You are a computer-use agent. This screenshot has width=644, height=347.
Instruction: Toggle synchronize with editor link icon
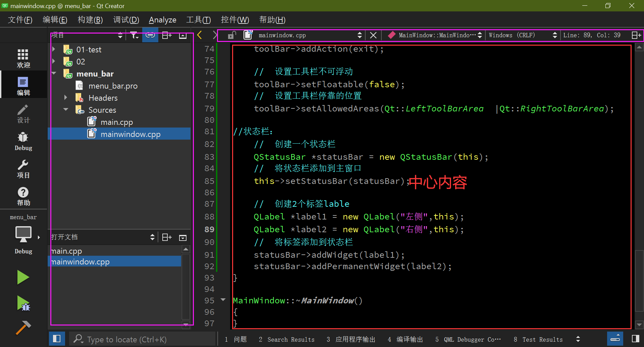pos(150,35)
